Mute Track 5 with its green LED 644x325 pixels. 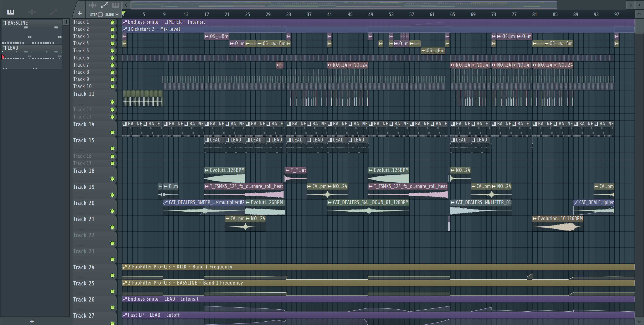[x=112, y=51]
